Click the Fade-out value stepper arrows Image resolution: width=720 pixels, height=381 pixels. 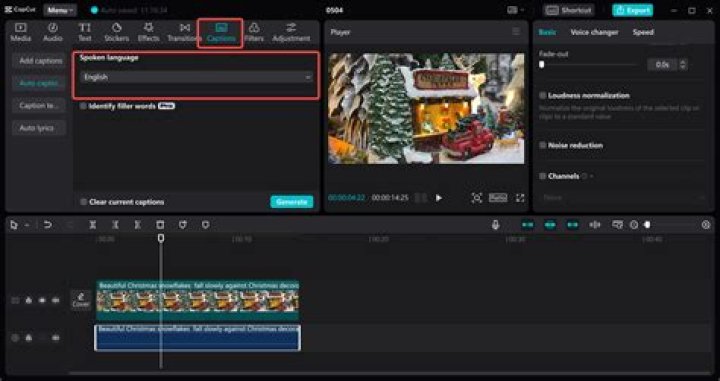(x=683, y=65)
